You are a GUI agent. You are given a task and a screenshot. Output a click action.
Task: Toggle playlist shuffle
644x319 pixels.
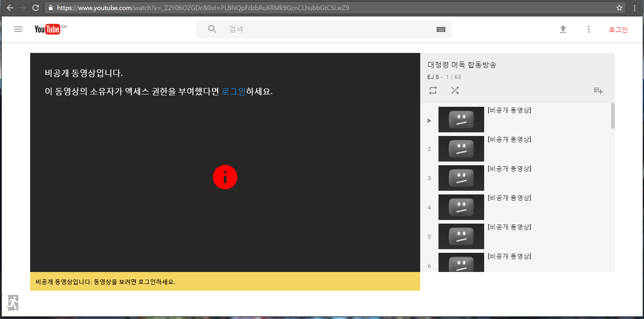tap(455, 90)
